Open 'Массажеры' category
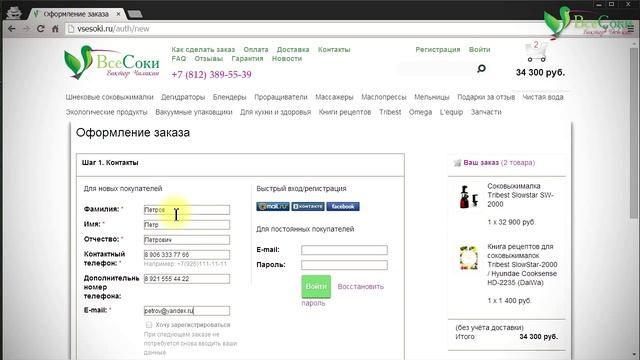Image resolution: width=640 pixels, height=360 pixels. pyautogui.click(x=334, y=97)
